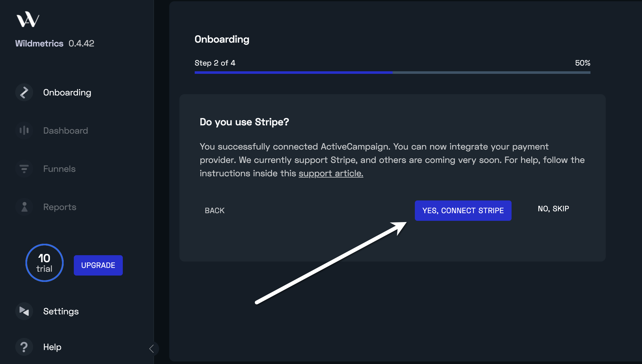Click the 10 trial circle indicator

(x=45, y=263)
